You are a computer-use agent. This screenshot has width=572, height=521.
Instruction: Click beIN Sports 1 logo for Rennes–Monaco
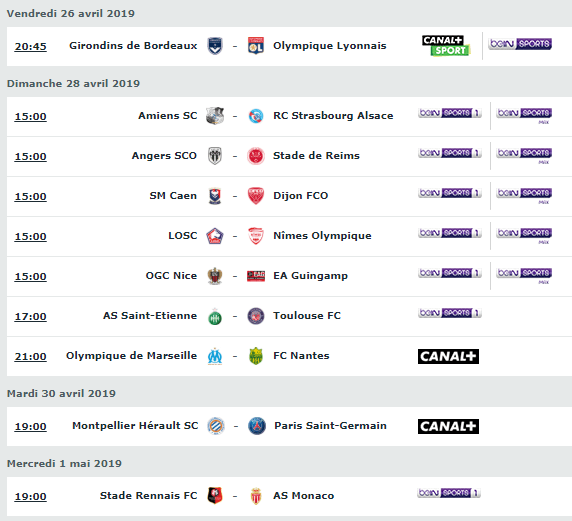pos(449,493)
